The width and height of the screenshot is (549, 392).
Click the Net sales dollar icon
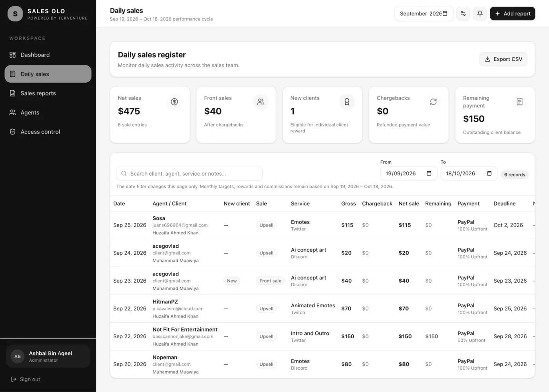tap(175, 102)
